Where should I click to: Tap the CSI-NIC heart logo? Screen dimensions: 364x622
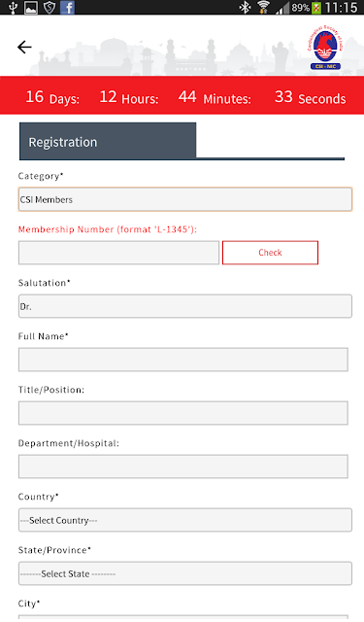pyautogui.click(x=325, y=48)
